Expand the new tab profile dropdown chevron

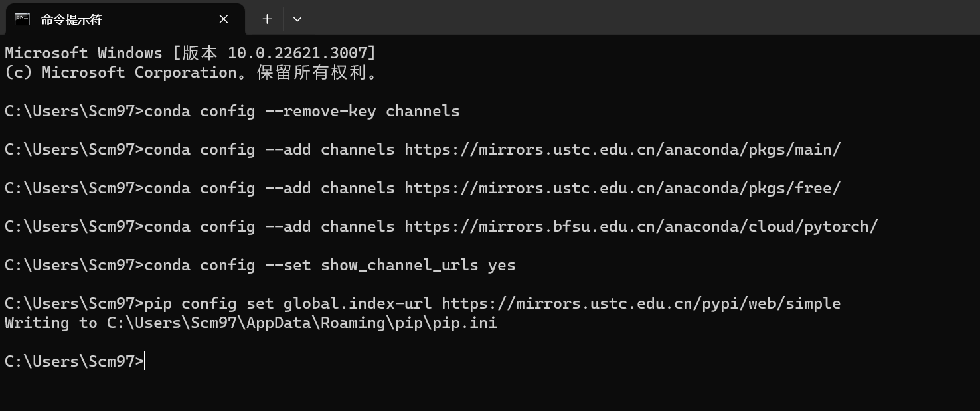point(297,19)
